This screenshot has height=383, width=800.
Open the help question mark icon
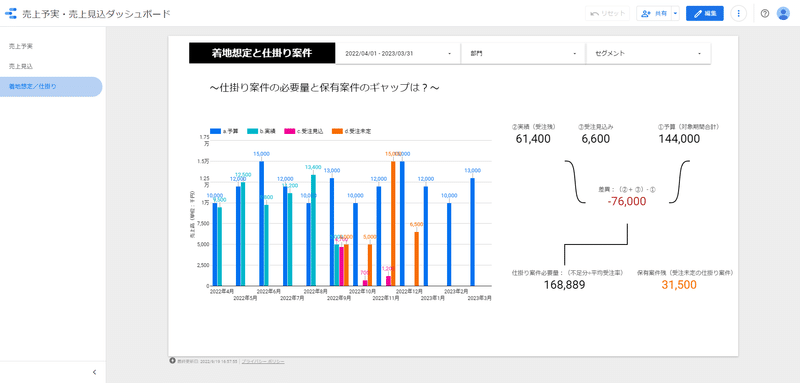coord(764,14)
